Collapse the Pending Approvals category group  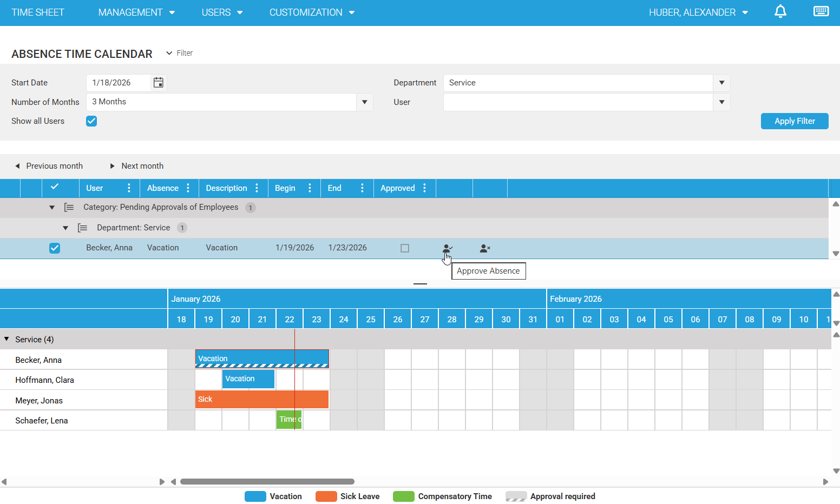click(x=52, y=208)
